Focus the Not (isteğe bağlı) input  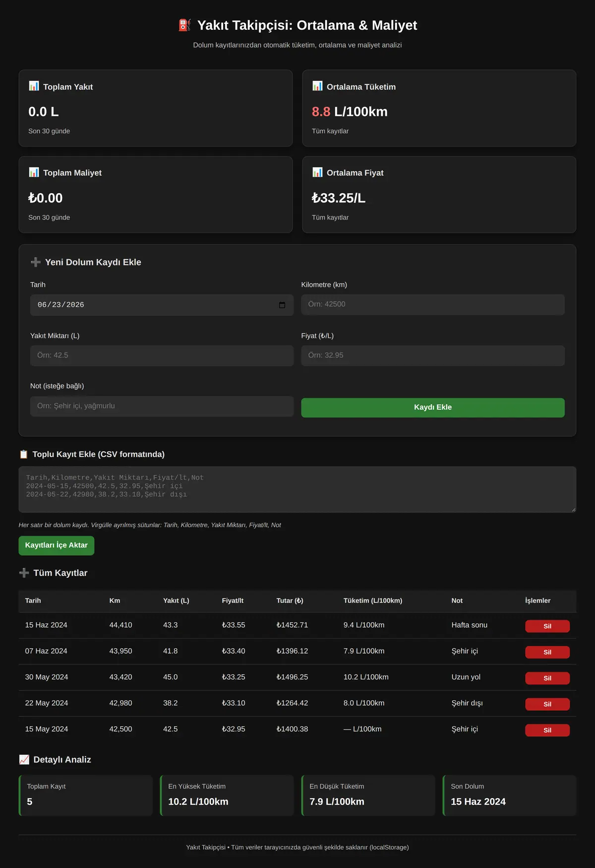pyautogui.click(x=162, y=406)
